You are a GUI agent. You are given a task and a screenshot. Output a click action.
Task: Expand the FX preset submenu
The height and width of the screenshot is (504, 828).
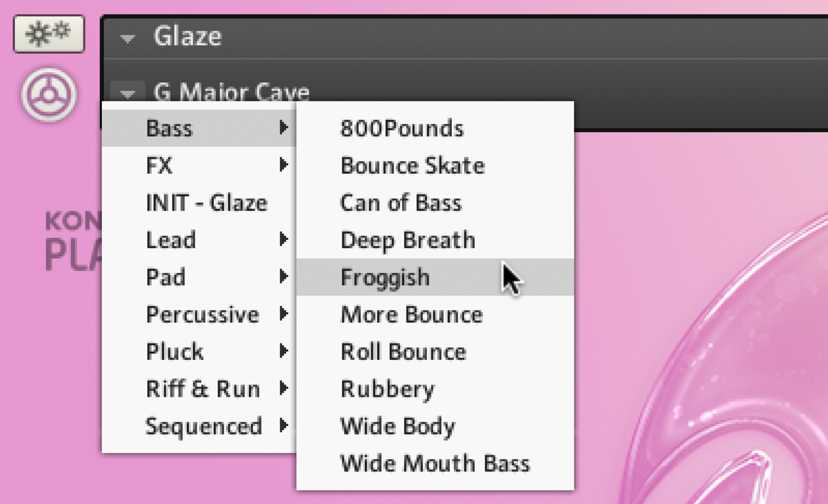[x=199, y=165]
